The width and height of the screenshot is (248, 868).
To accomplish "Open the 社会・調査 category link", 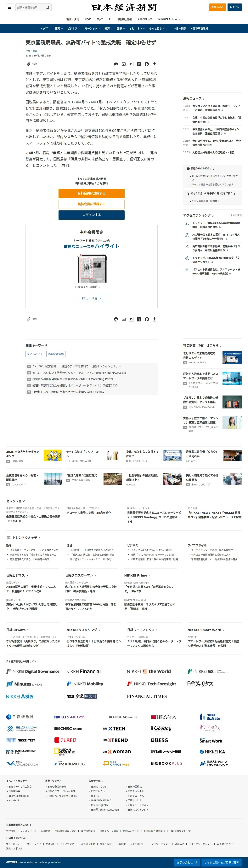I will point(31,51).
